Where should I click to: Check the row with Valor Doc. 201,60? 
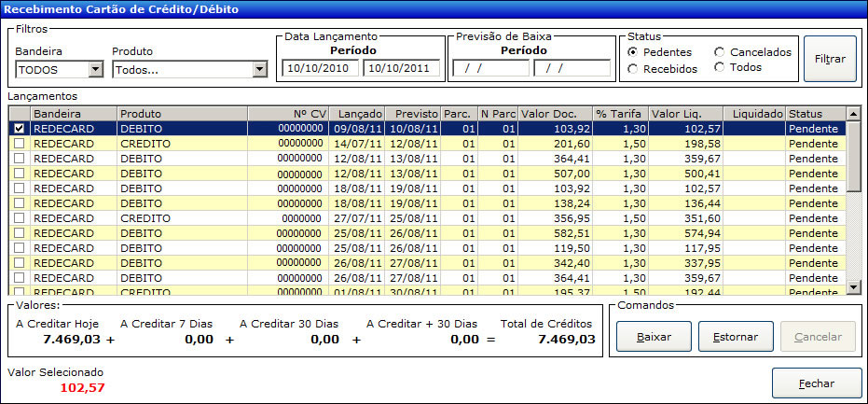click(20, 143)
